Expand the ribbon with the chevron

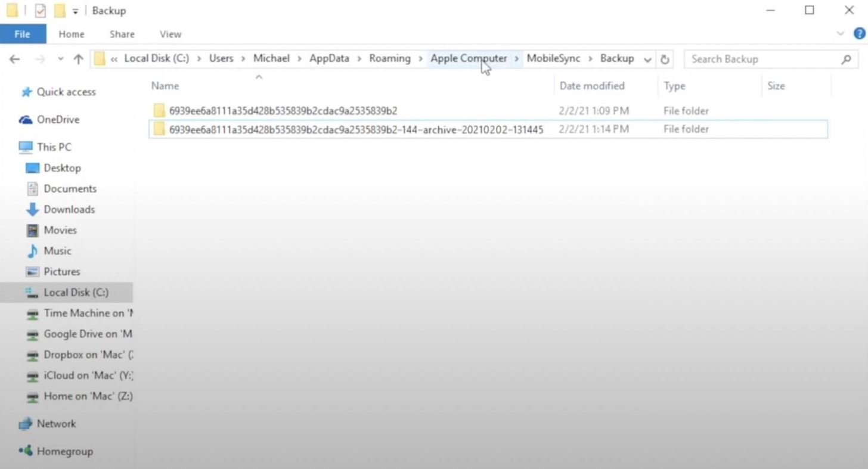841,34
